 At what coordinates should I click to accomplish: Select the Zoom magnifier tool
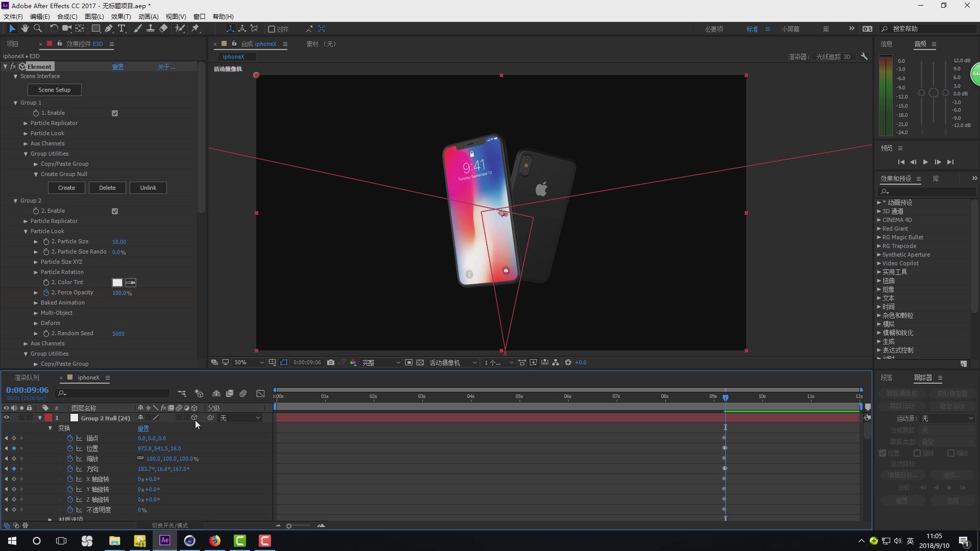click(37, 29)
